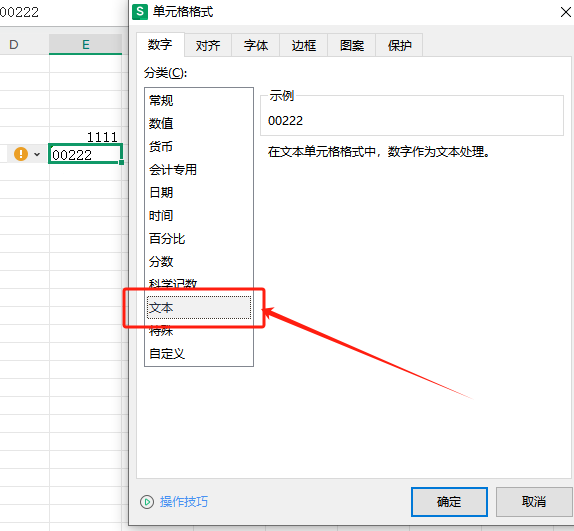
Task: Select the 时间 category
Action: [x=199, y=216]
